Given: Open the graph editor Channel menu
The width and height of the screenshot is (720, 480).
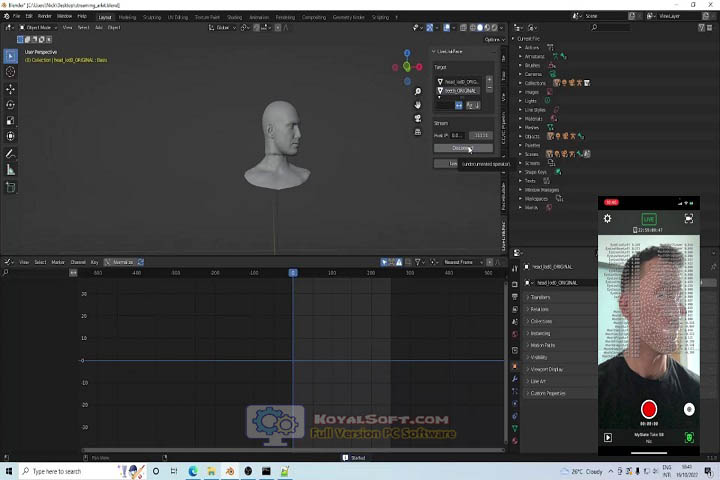Looking at the screenshot, I should pos(78,262).
